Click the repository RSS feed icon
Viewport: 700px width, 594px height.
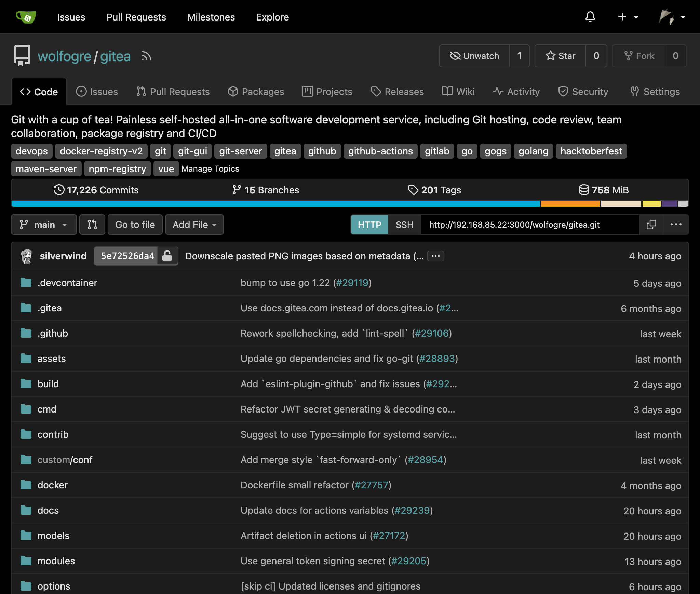(x=146, y=56)
